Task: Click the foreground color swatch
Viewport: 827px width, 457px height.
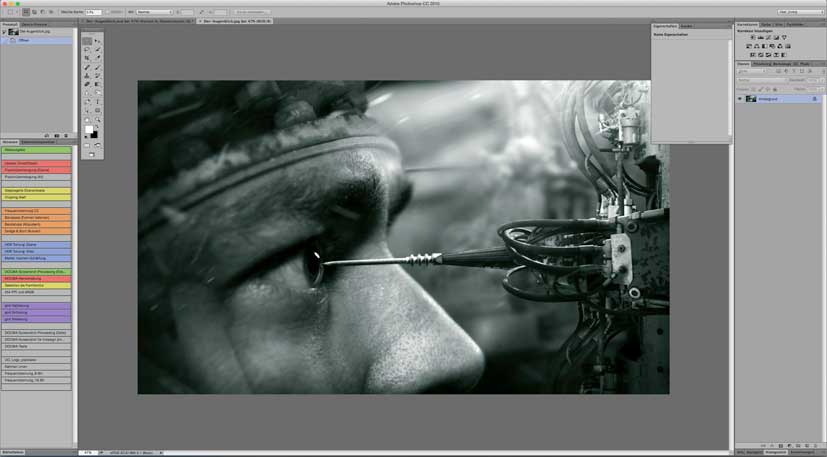Action: coord(89,129)
